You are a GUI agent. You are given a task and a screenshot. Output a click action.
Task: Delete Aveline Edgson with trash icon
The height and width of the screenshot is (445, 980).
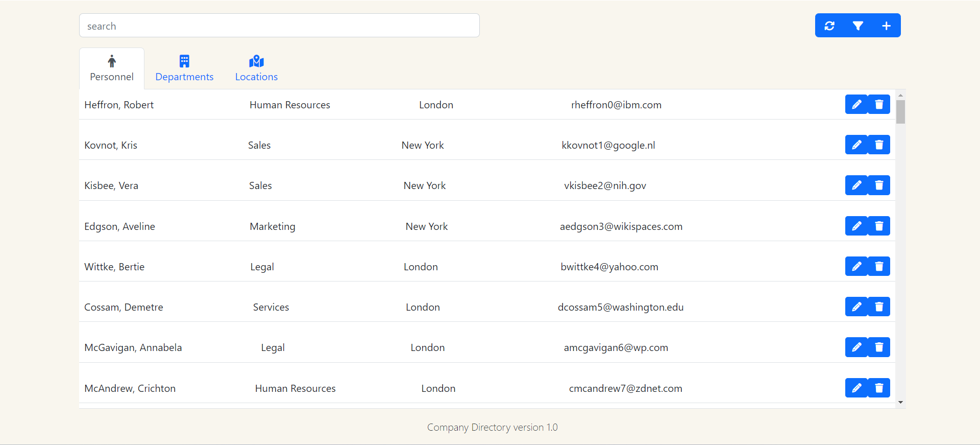click(x=879, y=226)
